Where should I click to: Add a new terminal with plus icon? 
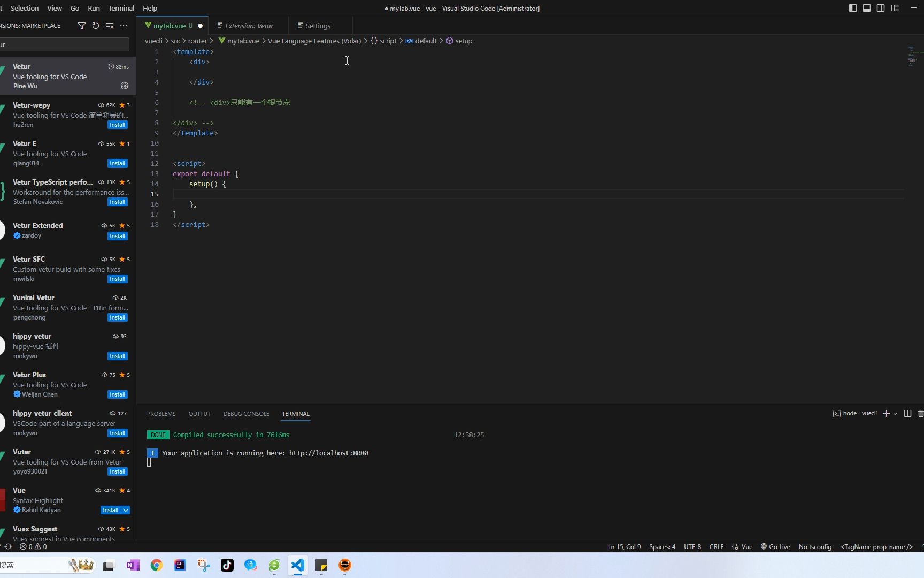point(886,413)
